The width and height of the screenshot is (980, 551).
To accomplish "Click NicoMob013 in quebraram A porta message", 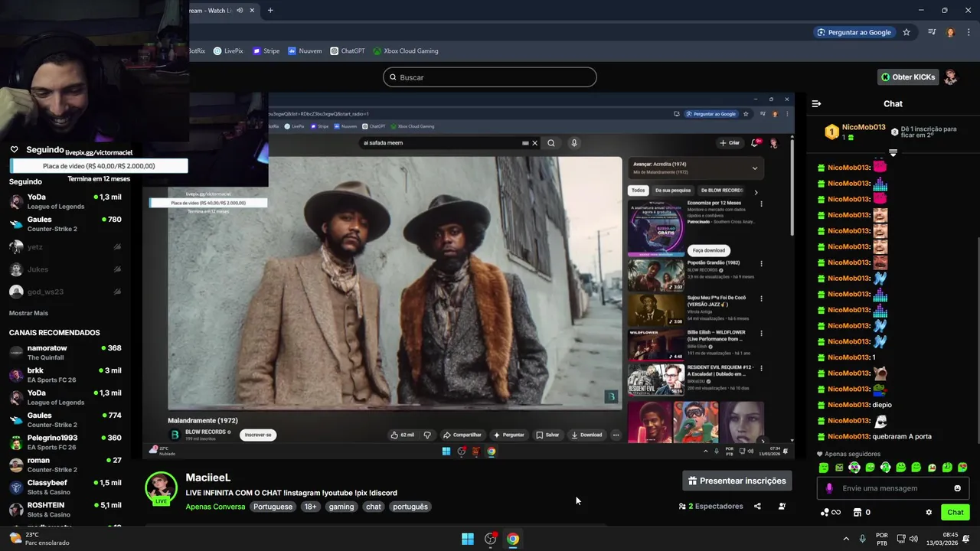I will (849, 436).
